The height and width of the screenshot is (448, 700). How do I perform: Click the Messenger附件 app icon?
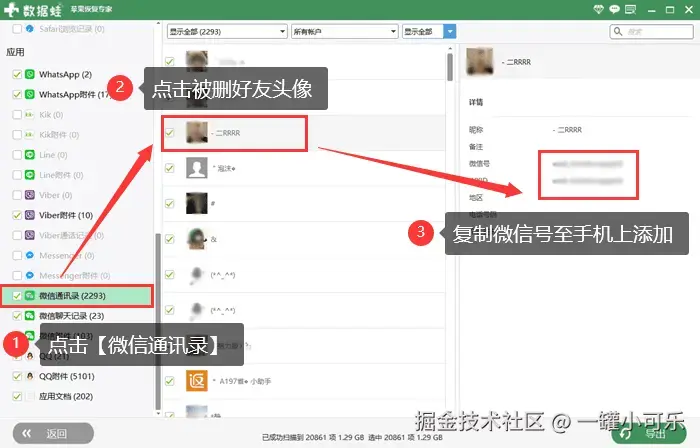coord(29,275)
